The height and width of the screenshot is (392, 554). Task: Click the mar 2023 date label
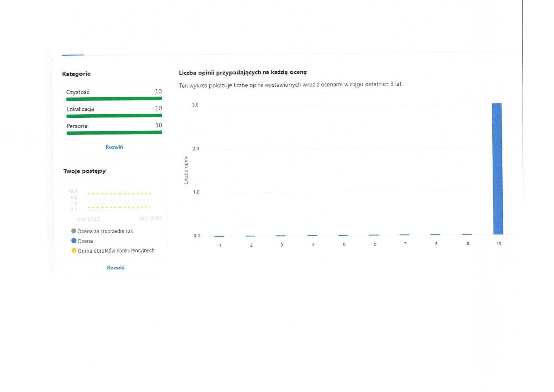click(x=88, y=219)
